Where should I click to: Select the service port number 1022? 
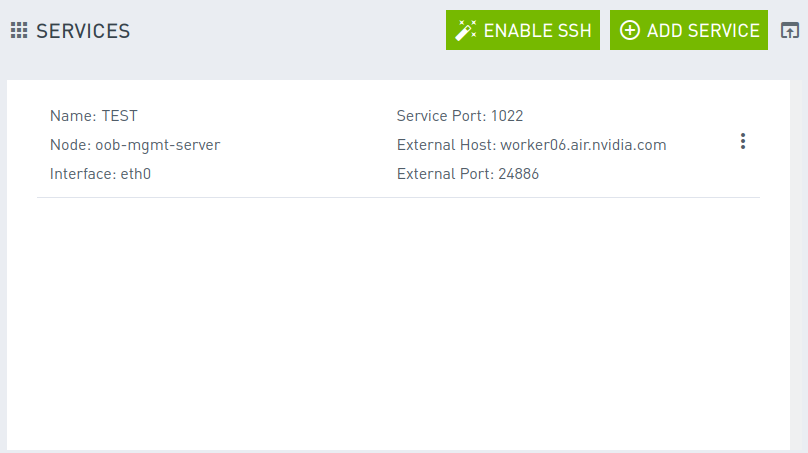point(507,116)
